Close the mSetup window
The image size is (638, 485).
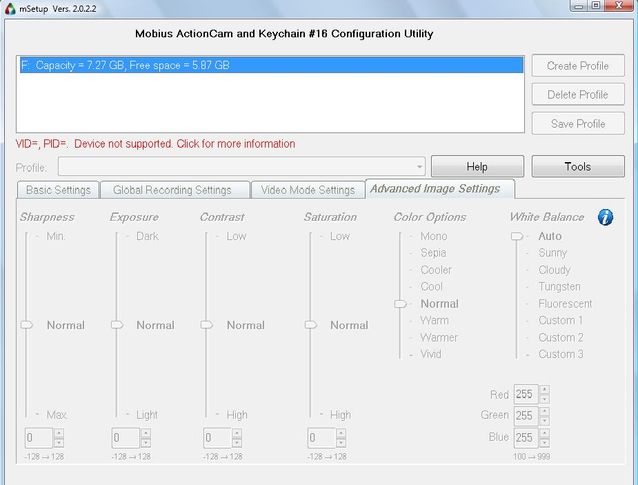click(x=619, y=5)
